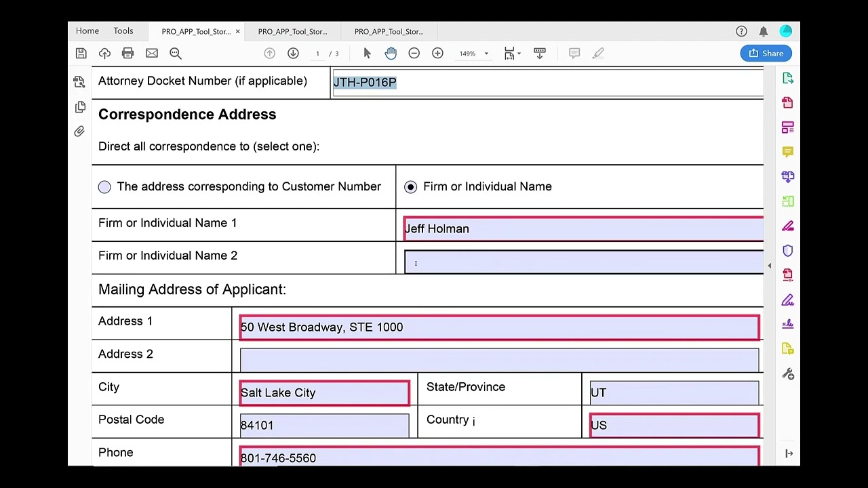Screen dimensions: 868x488
Task: Select 'The address corresponding to Customer Number' radio
Action: [x=104, y=187]
